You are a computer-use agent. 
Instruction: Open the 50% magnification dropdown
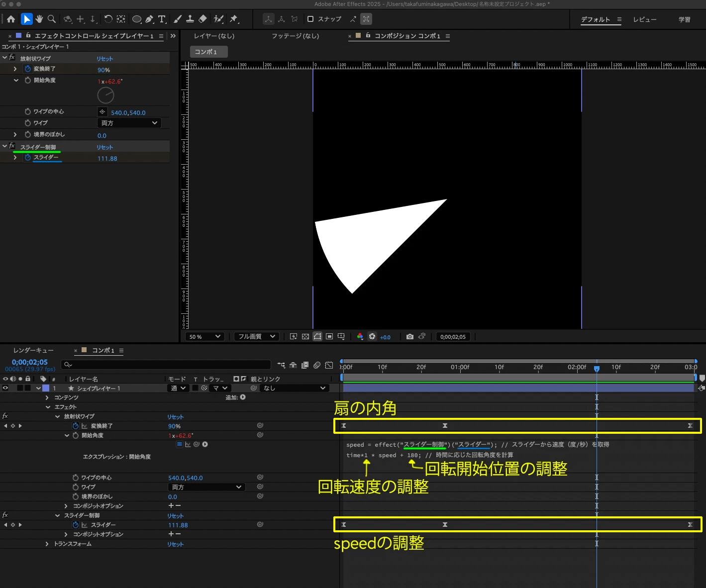pos(205,337)
